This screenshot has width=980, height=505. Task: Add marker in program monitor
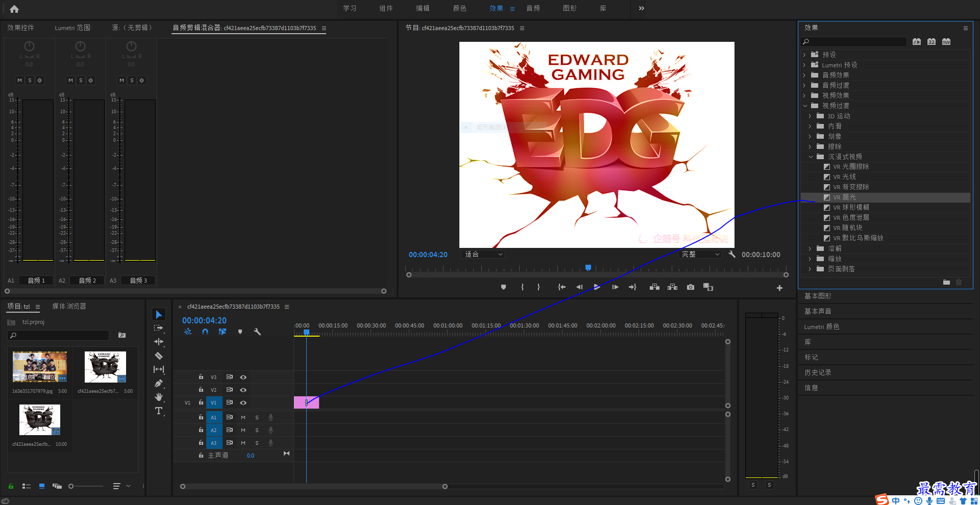tap(503, 287)
